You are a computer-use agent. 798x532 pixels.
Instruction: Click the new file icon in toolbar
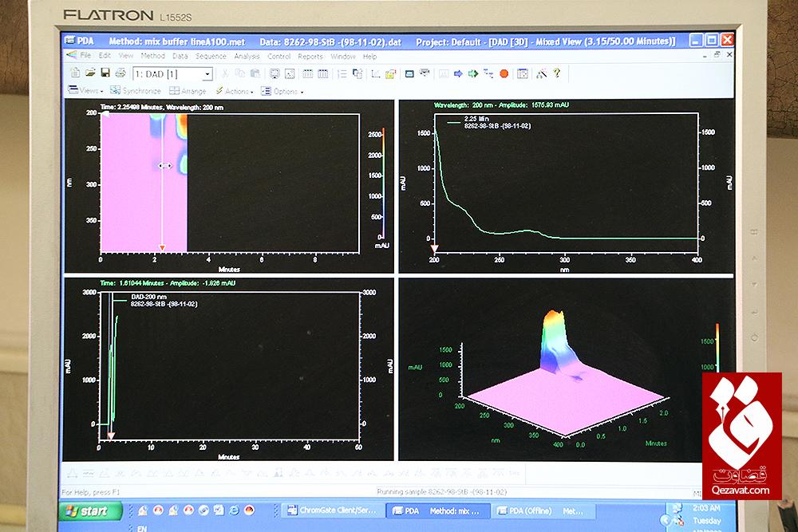click(x=75, y=73)
